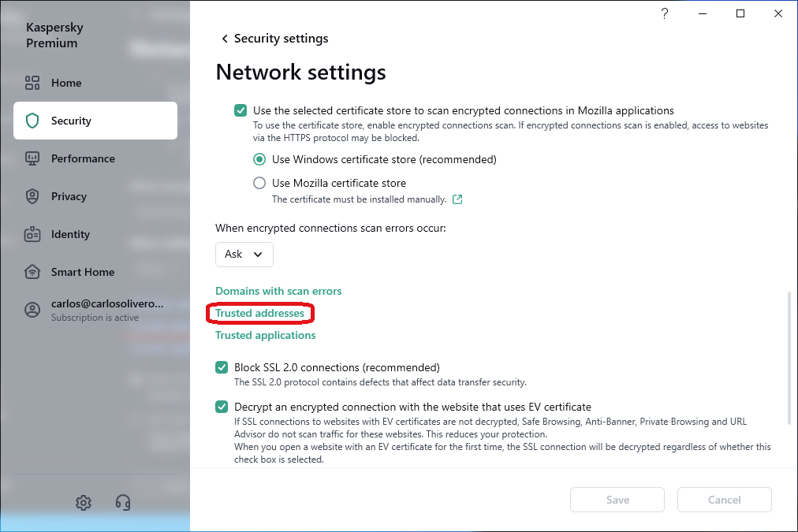The height and width of the screenshot is (532, 798).
Task: Click the Identity card icon
Action: point(32,234)
